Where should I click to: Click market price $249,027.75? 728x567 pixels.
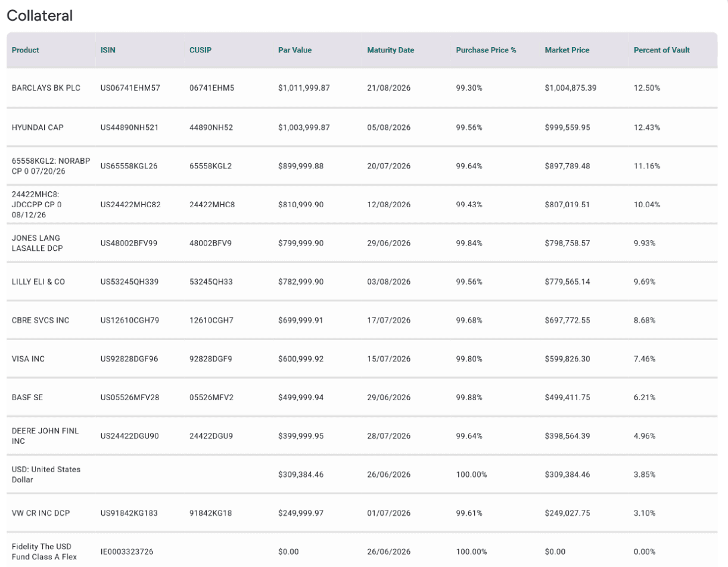pos(567,513)
